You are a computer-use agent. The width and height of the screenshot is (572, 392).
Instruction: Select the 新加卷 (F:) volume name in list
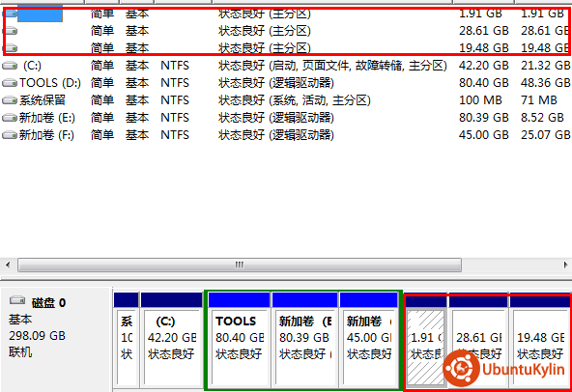tap(46, 135)
